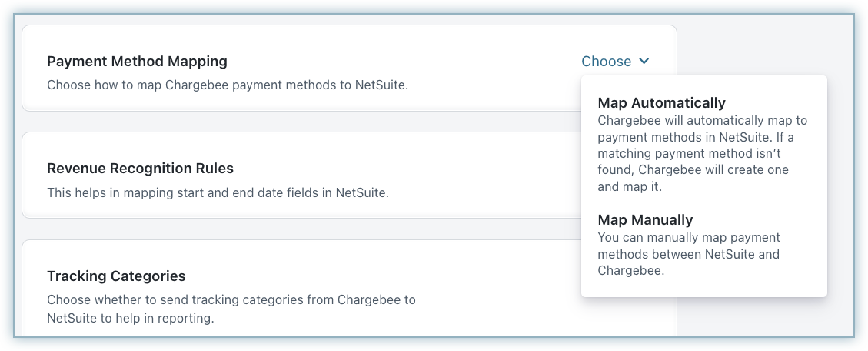Click the 'NetSuite to help in reporting' line

pyautogui.click(x=128, y=317)
